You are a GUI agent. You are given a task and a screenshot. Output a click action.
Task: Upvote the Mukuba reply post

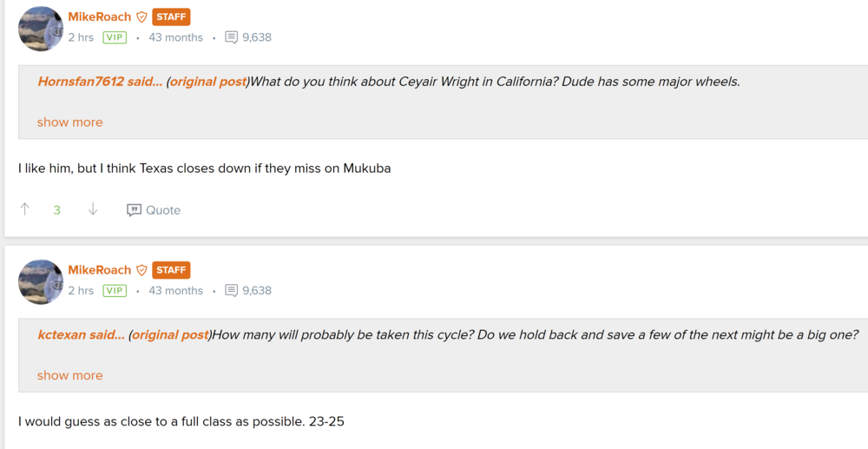click(25, 209)
